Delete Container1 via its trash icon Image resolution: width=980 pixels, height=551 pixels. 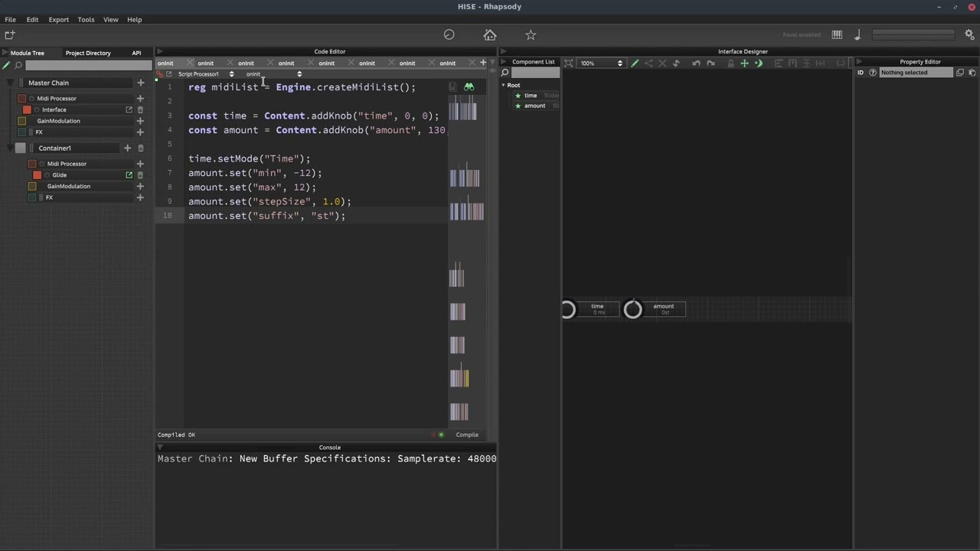140,148
